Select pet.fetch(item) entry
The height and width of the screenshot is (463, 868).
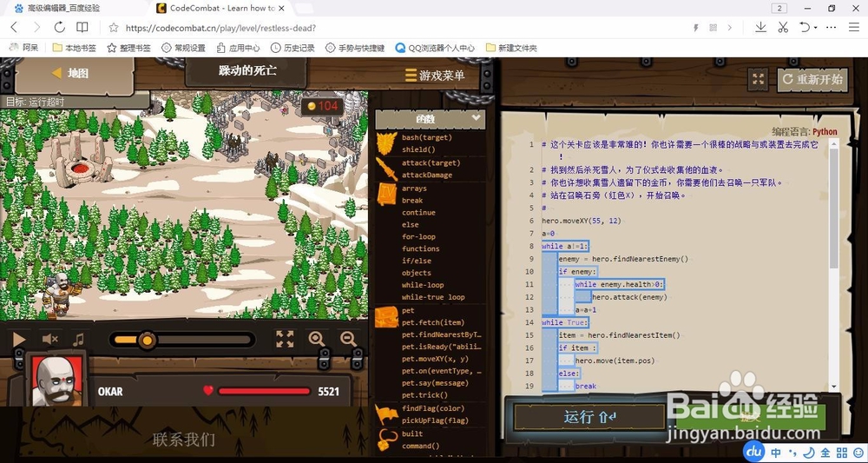coord(433,322)
